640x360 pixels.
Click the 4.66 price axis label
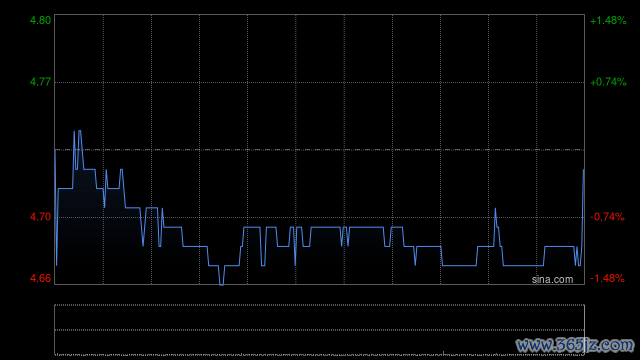point(40,278)
